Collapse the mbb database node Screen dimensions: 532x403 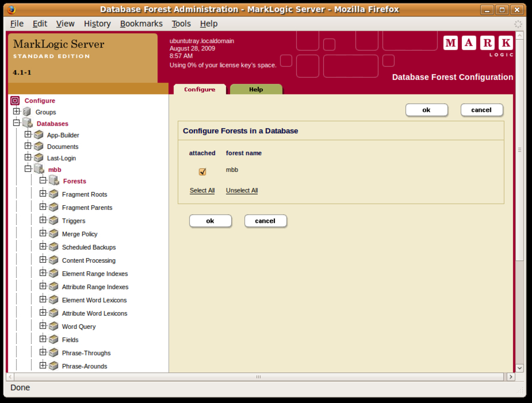(28, 169)
